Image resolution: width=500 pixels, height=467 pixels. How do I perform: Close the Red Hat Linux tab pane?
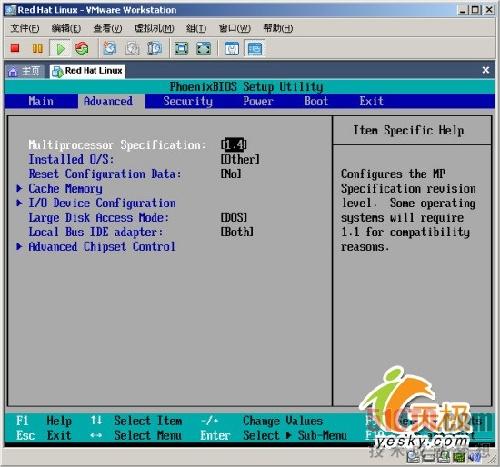coord(486,70)
